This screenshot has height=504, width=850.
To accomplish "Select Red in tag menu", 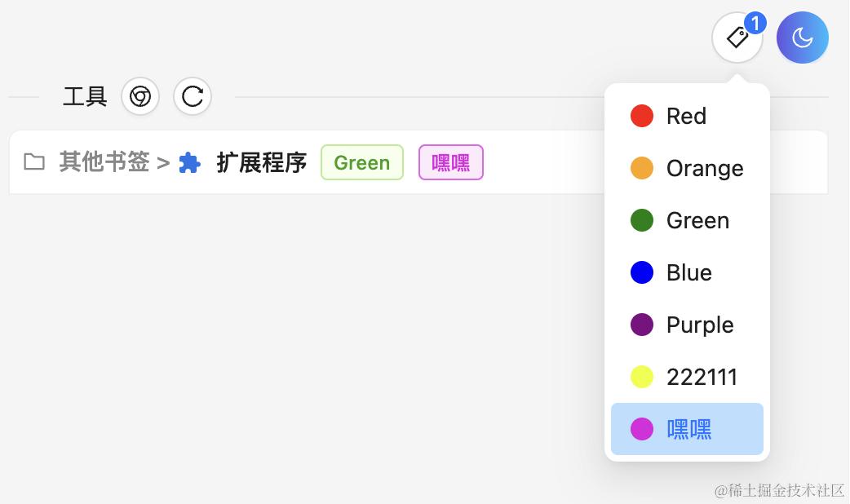I will point(687,116).
